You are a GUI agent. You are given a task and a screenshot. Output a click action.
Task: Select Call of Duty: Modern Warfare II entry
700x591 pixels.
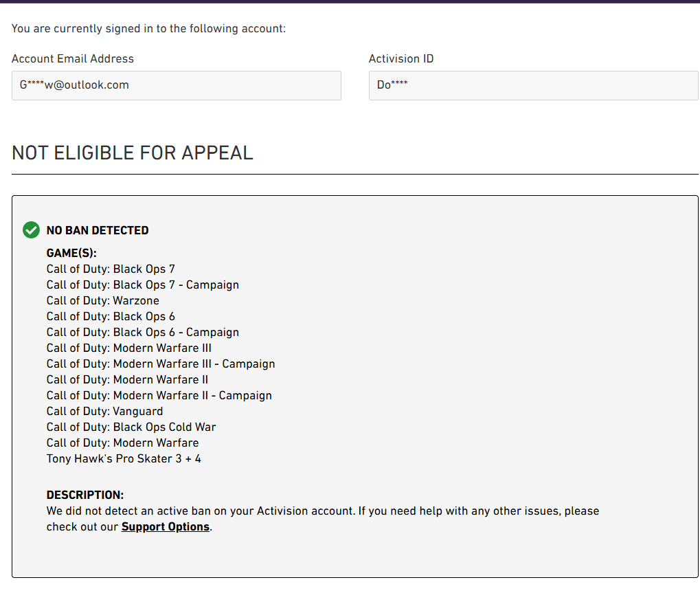pyautogui.click(x=127, y=380)
